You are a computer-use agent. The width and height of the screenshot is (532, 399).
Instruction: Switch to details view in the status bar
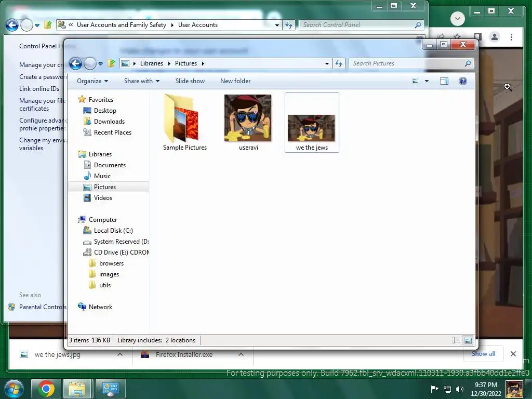point(456,340)
